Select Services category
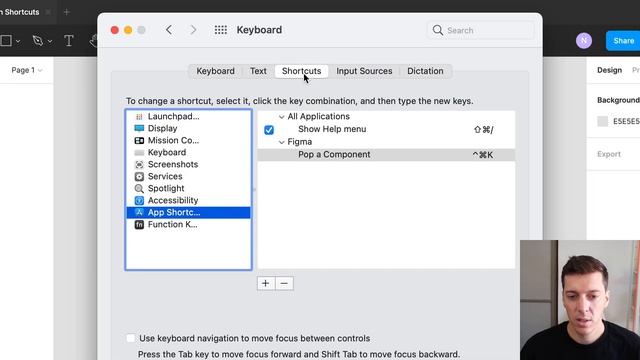The width and height of the screenshot is (640, 360). pyautogui.click(x=188, y=176)
